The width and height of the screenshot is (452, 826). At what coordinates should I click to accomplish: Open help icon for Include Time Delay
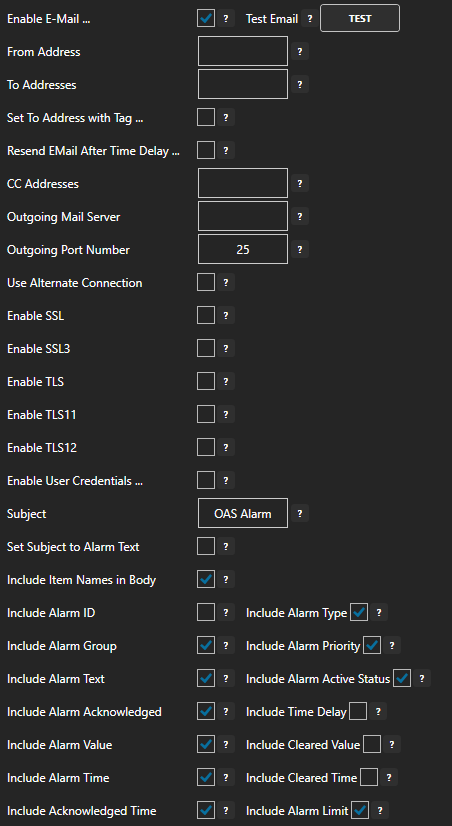pos(378,712)
